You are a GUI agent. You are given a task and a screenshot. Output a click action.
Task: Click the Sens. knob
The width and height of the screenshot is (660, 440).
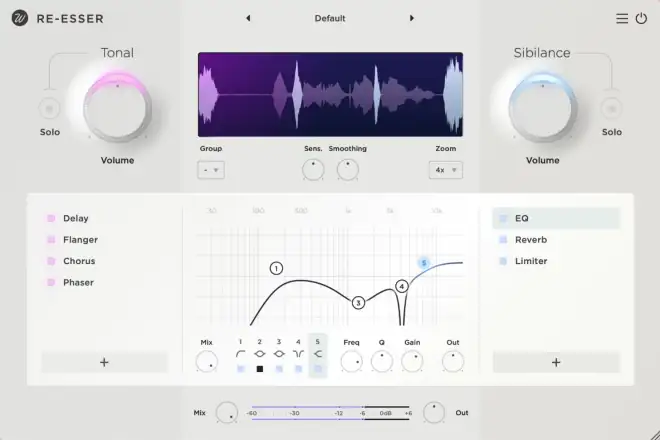click(x=313, y=170)
